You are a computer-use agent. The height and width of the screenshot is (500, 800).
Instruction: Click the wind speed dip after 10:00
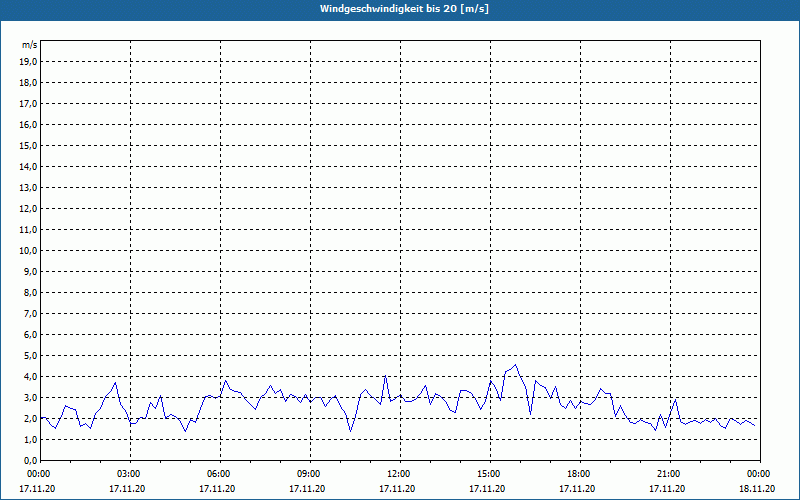click(351, 431)
